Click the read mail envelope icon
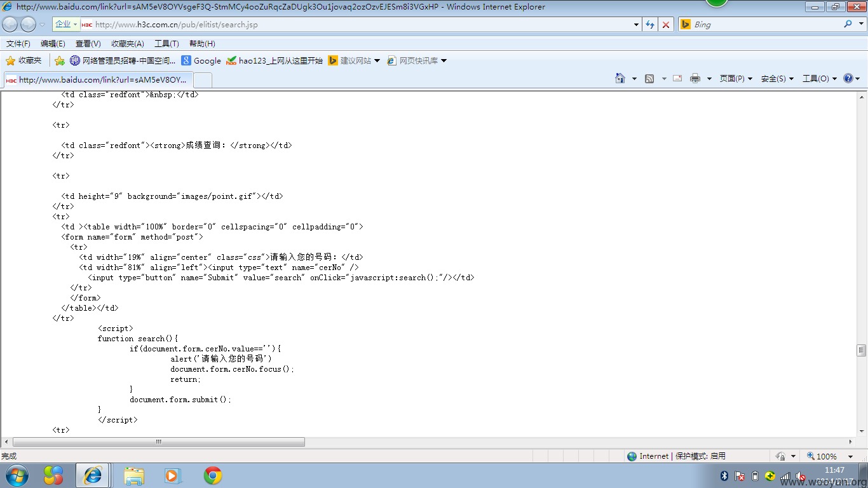This screenshot has width=868, height=488. pyautogui.click(x=677, y=78)
